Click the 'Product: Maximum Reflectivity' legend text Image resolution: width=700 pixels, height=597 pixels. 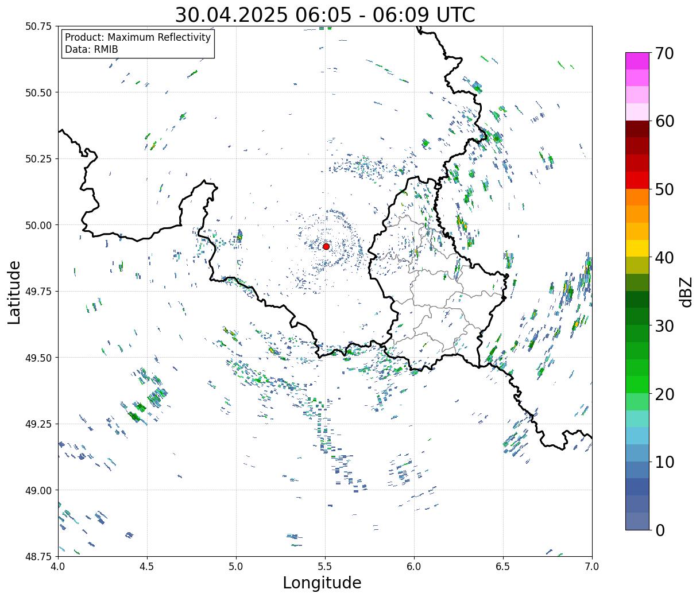point(138,37)
